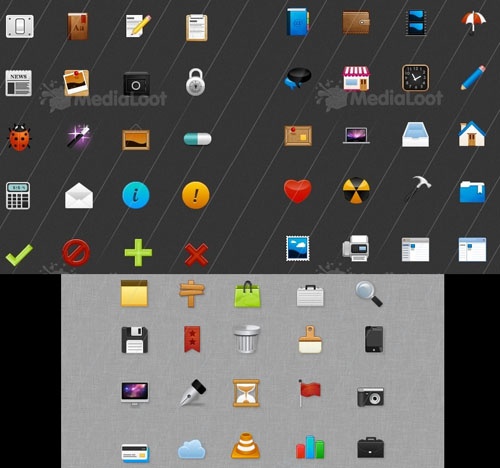The height and width of the screenshot is (468, 500).
Task: Click the film strip icon
Action: tap(416, 22)
